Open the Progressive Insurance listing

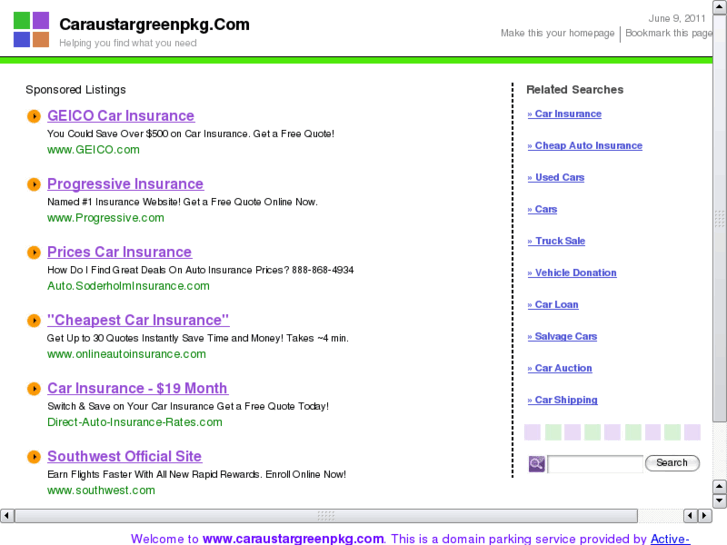125,184
